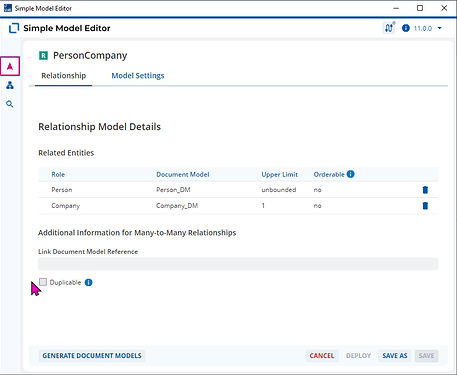Click the Link Document Model Reference field

click(238, 264)
